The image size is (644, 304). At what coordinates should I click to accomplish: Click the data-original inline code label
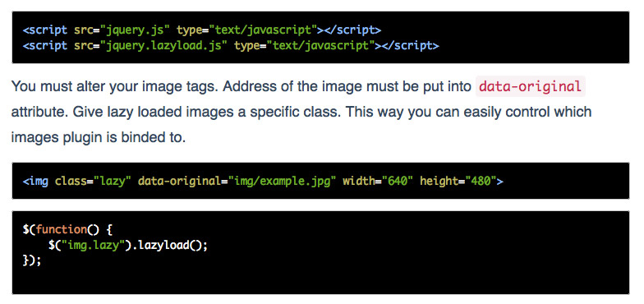(531, 86)
